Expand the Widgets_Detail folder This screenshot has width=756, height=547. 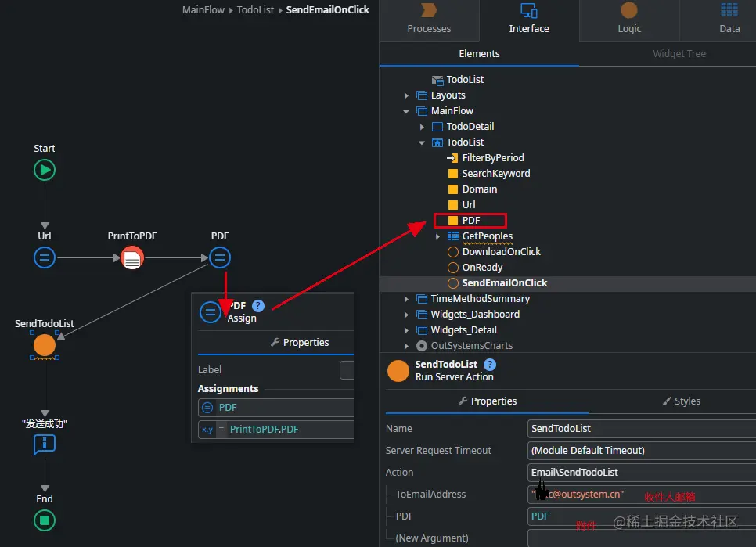click(406, 330)
